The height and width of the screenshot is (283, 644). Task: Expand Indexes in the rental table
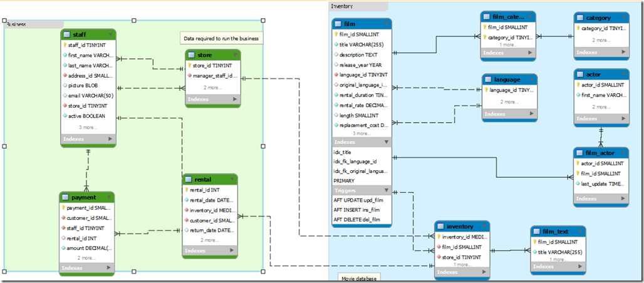(232, 250)
